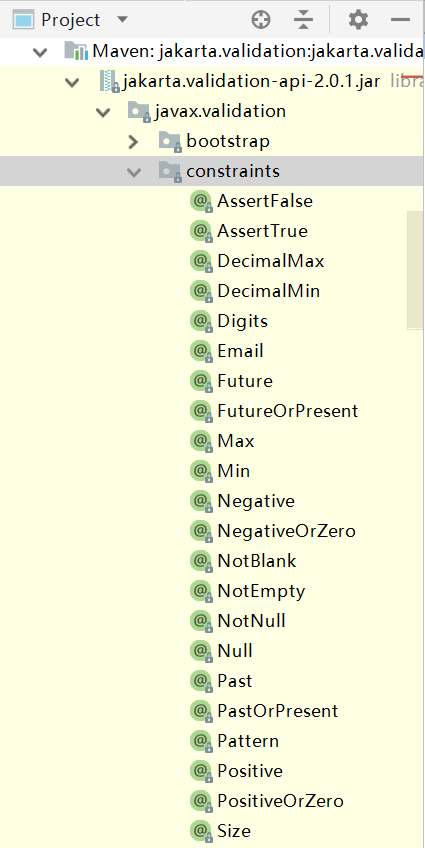Open the Project panel settings gear
The width and height of the screenshot is (425, 848).
(x=358, y=20)
